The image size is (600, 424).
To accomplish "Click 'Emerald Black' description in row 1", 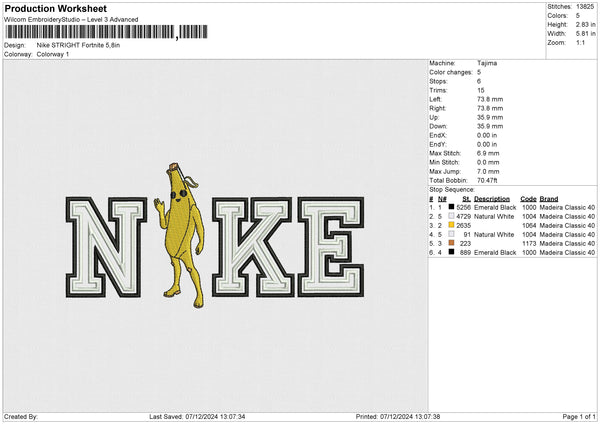I will click(x=495, y=207).
